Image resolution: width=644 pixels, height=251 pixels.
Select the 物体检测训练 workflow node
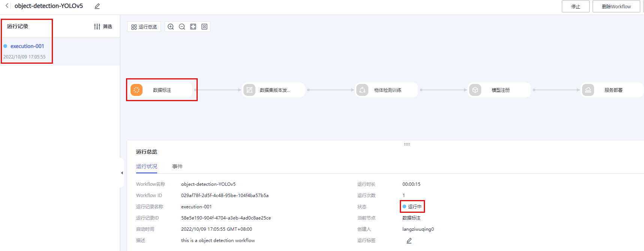click(x=387, y=90)
